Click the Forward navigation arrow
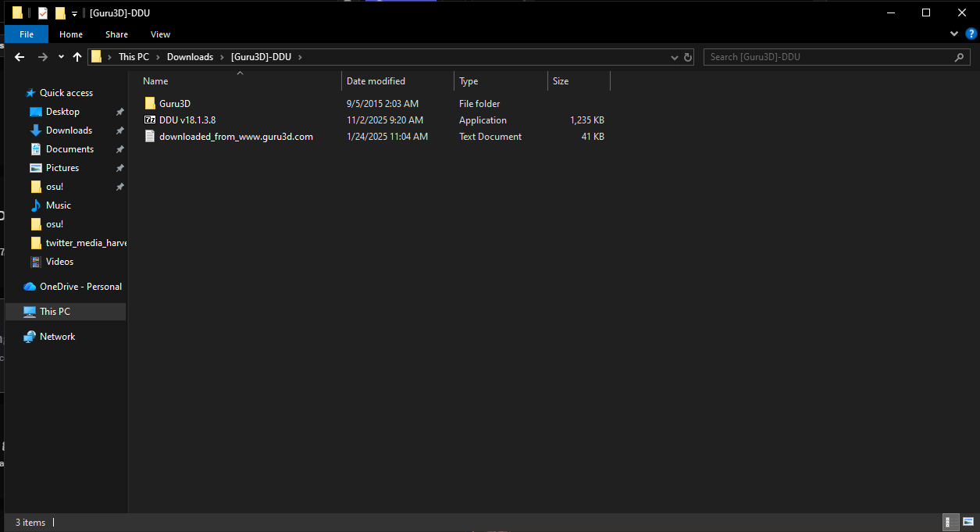Image resolution: width=980 pixels, height=532 pixels. [43, 57]
